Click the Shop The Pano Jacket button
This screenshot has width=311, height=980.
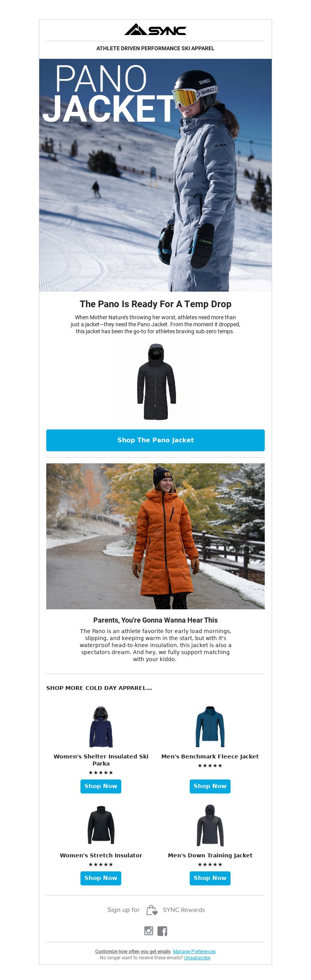point(155,440)
